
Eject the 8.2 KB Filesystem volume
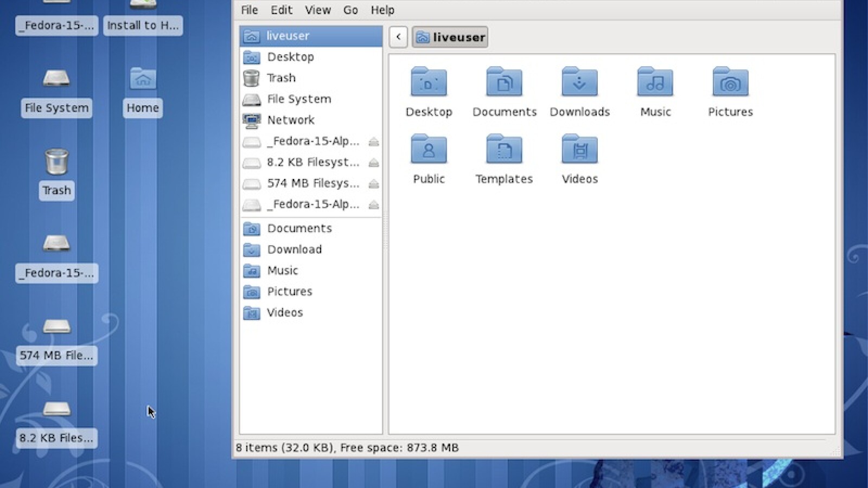coord(374,162)
